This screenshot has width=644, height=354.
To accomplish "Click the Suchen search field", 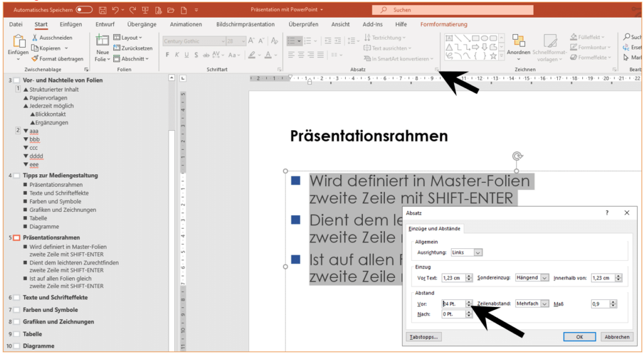I will pyautogui.click(x=453, y=10).
